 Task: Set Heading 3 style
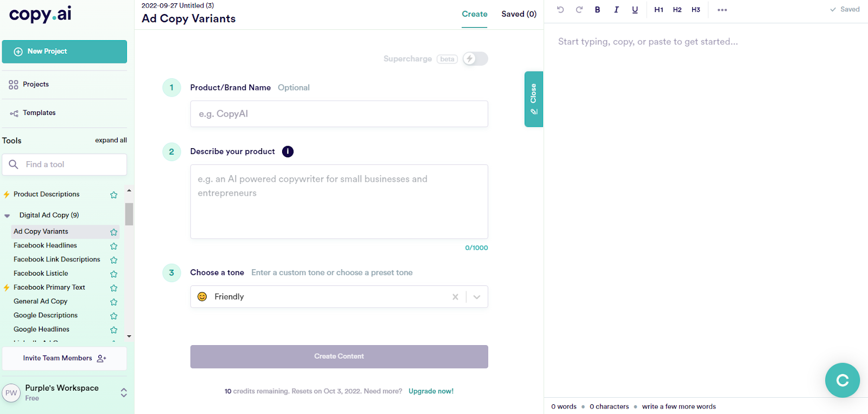click(696, 10)
